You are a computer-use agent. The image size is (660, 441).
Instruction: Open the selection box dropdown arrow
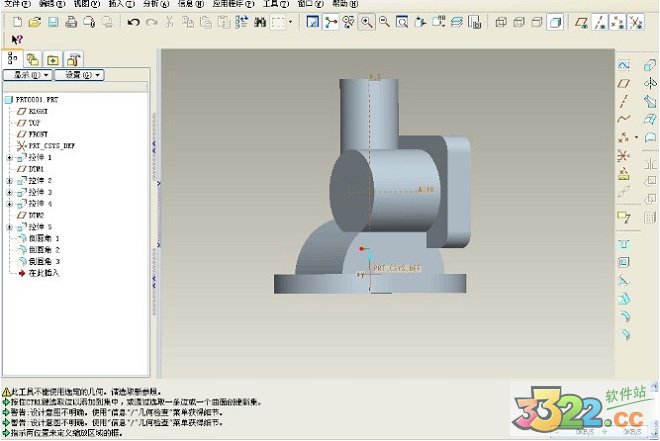coord(290,22)
